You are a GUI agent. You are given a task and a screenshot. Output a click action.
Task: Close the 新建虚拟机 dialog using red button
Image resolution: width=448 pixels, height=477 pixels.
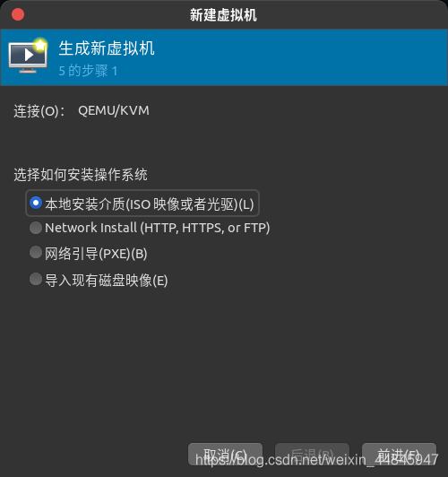pyautogui.click(x=18, y=14)
